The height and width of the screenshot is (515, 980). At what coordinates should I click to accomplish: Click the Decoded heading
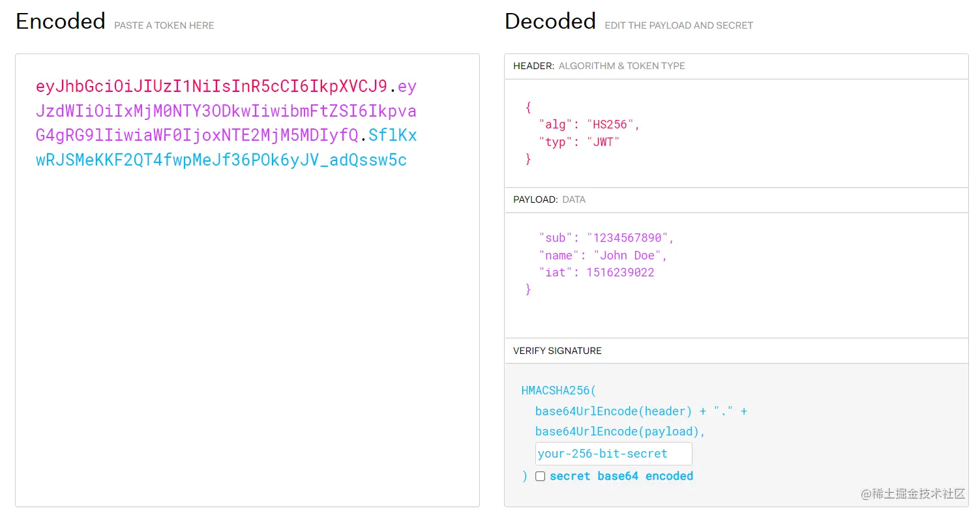click(x=550, y=22)
